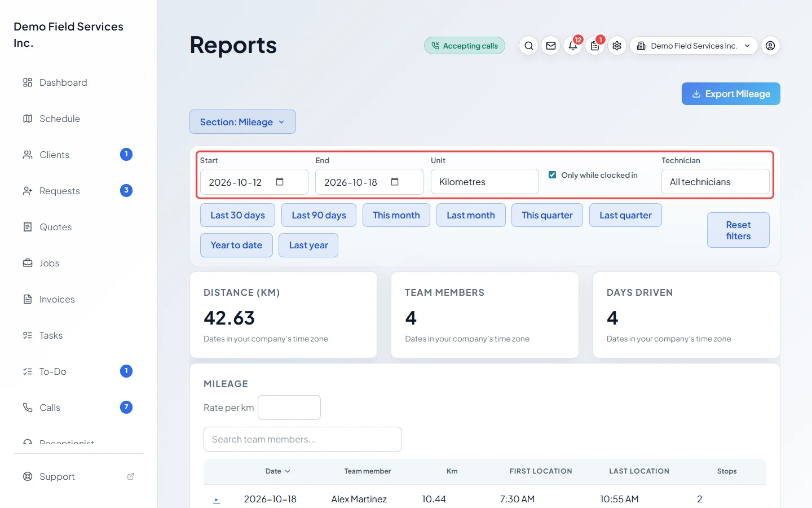Open the settings gear icon
The width and height of the screenshot is (812, 508).
(x=617, y=46)
